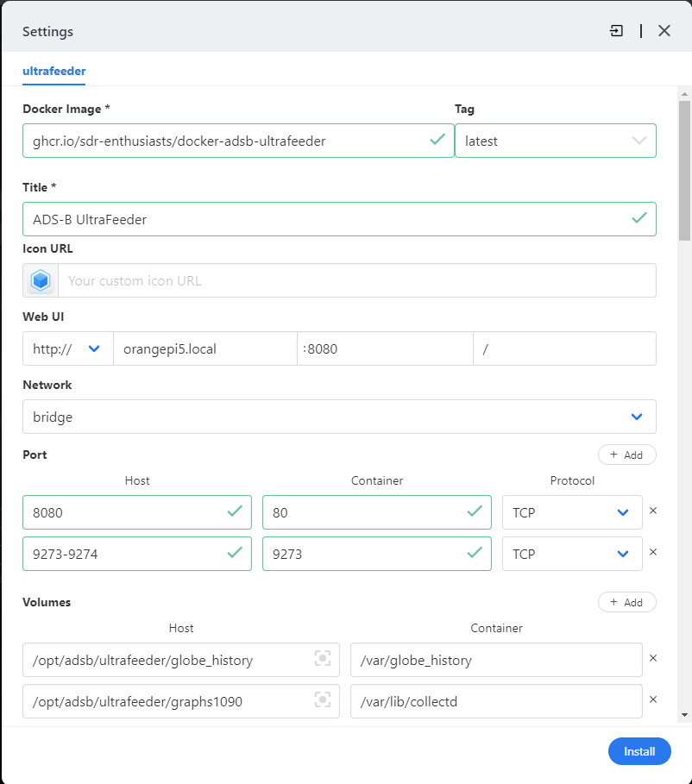Click the Web UI port field :8080
The image size is (692, 784).
coord(386,348)
